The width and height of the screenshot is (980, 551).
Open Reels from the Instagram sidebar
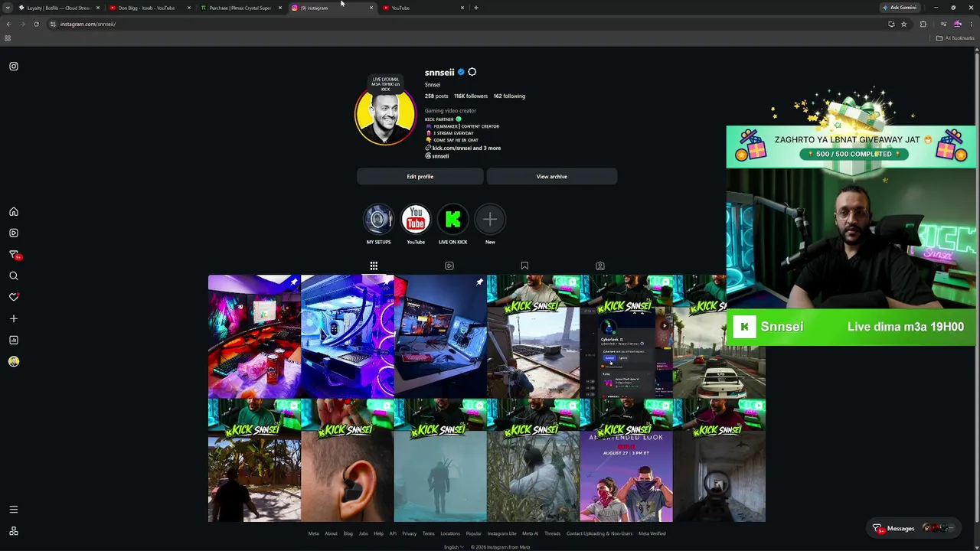[x=14, y=233]
